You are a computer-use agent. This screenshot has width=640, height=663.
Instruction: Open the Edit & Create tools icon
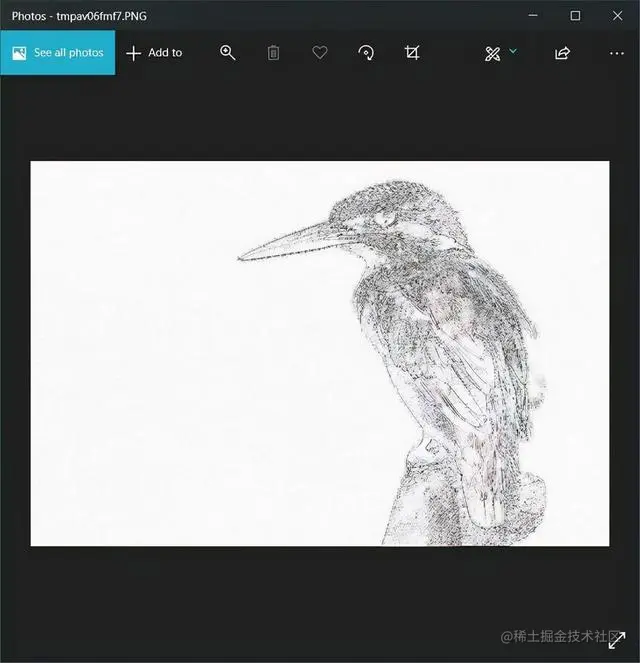[492, 54]
